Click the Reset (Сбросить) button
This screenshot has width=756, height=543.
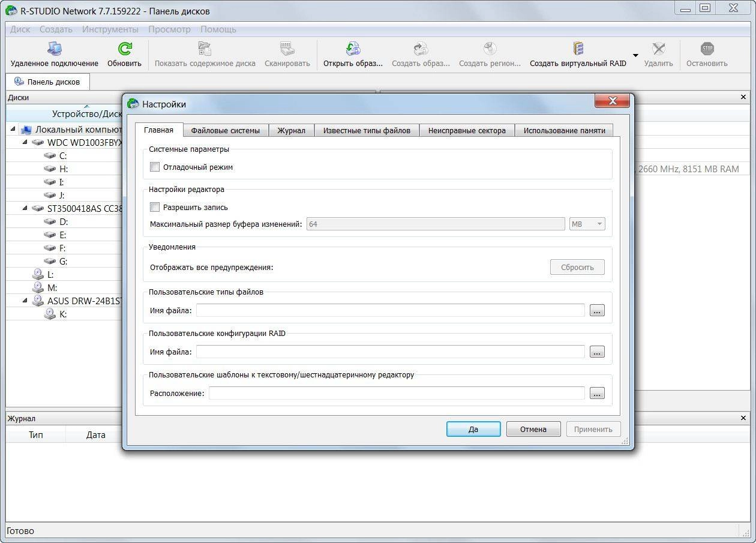tap(577, 267)
